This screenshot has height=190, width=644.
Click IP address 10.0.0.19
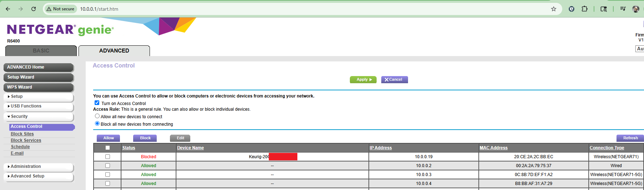[424, 157]
